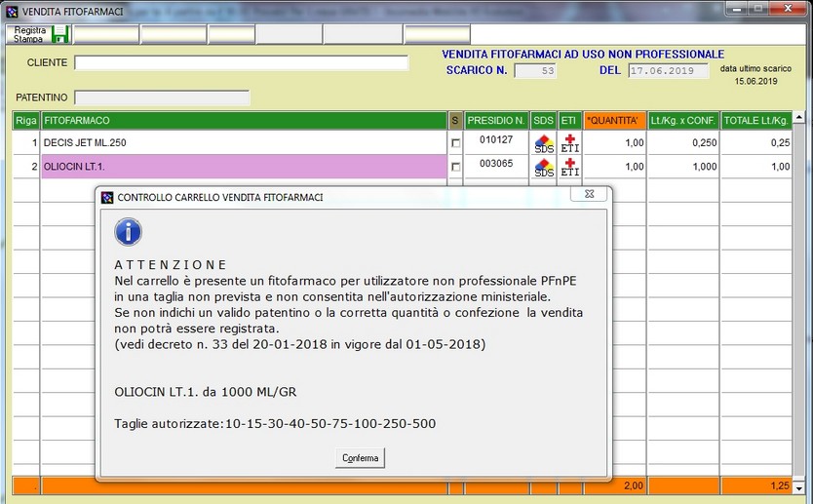The height and width of the screenshot is (504, 813).
Task: Open ETI label icon for OLIOCIN LT.1.
Action: (569, 168)
